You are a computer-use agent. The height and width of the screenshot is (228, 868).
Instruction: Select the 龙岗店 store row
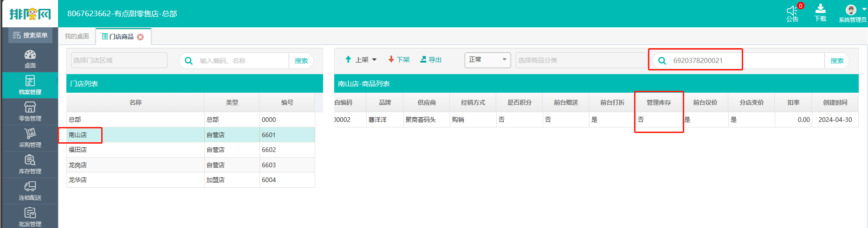[x=191, y=165]
